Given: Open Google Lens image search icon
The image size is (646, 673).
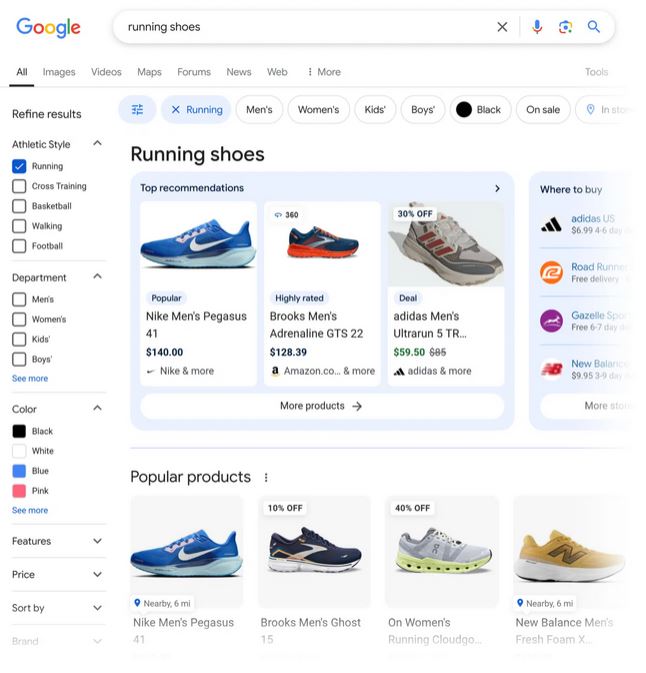Looking at the screenshot, I should (x=565, y=27).
